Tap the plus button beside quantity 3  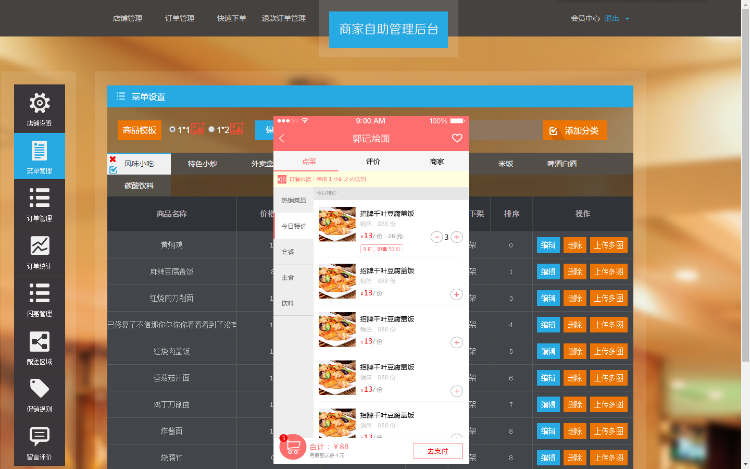click(457, 237)
